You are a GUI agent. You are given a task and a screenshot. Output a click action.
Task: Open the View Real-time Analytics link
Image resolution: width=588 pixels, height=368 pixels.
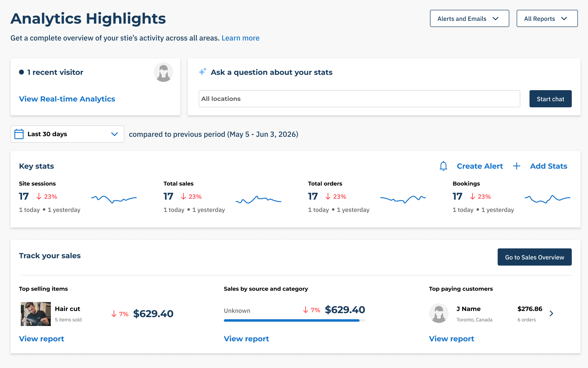click(67, 99)
